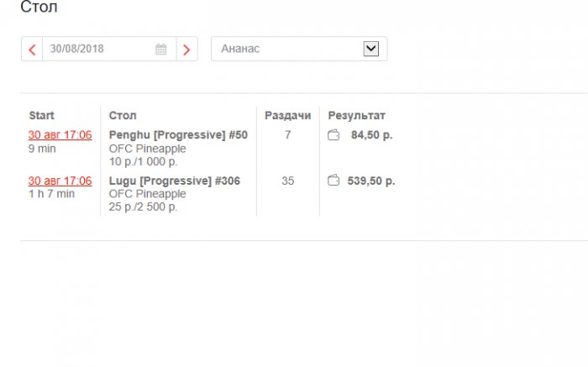588x367 pixels.
Task: Select the Lugu [Progressive] #306 table name
Action: (175, 181)
